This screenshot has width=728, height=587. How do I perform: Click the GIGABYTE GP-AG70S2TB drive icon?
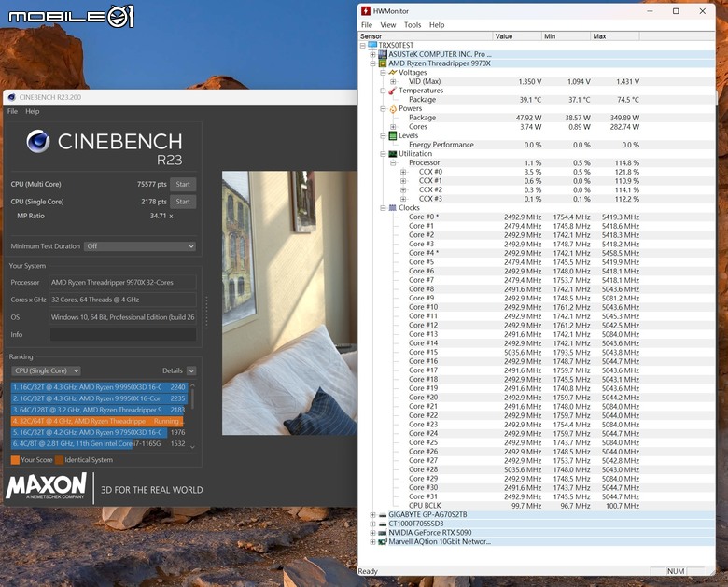(x=382, y=514)
